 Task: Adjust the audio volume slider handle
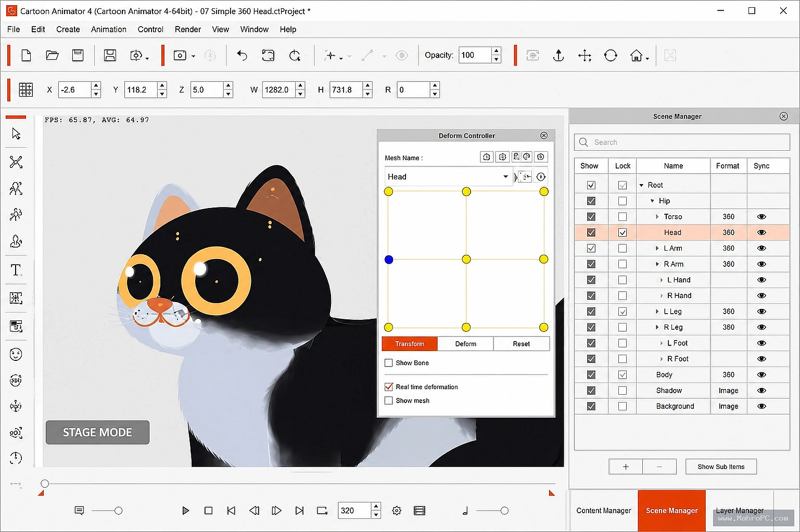pos(504,511)
